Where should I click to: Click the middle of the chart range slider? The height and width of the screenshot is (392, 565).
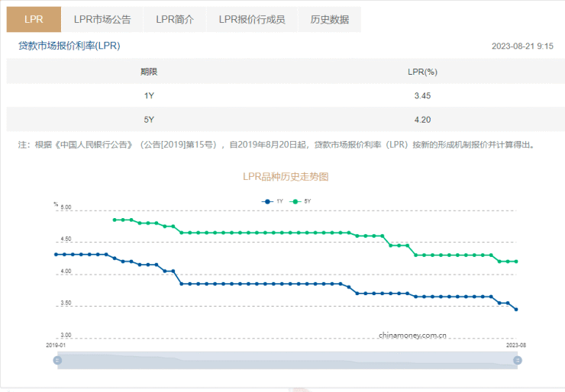[287, 361]
